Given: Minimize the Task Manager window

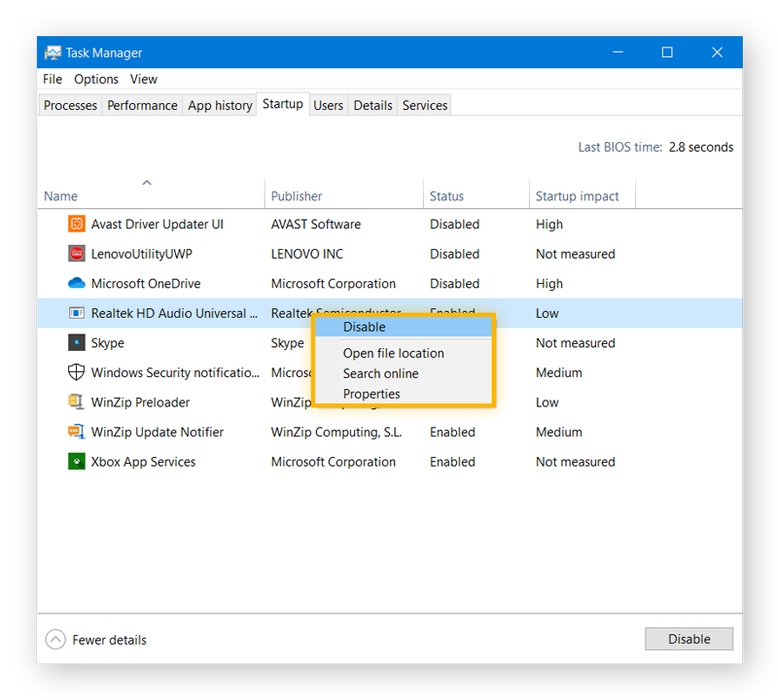Looking at the screenshot, I should [x=618, y=52].
